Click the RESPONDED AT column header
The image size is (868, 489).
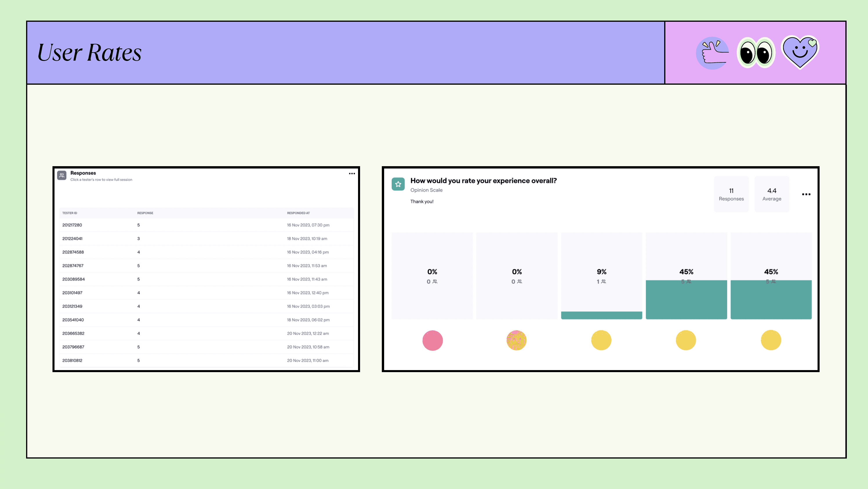coord(298,213)
